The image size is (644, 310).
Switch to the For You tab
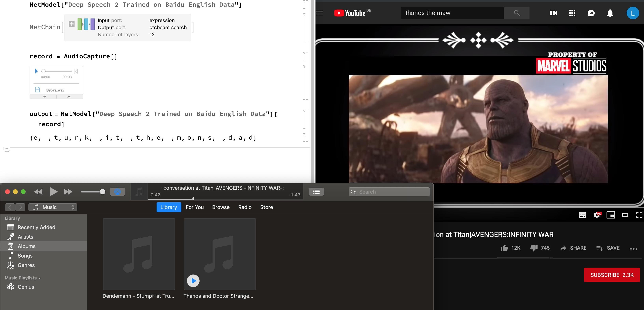tap(195, 207)
